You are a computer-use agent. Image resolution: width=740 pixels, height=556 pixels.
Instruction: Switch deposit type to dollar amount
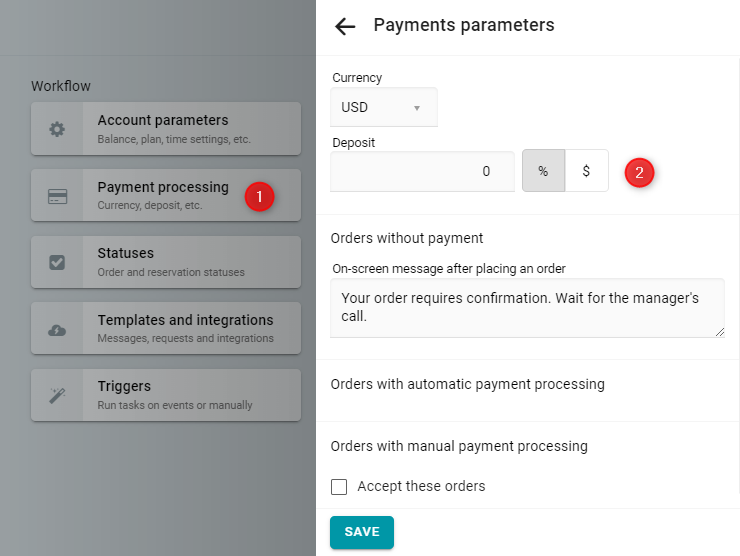click(x=586, y=171)
